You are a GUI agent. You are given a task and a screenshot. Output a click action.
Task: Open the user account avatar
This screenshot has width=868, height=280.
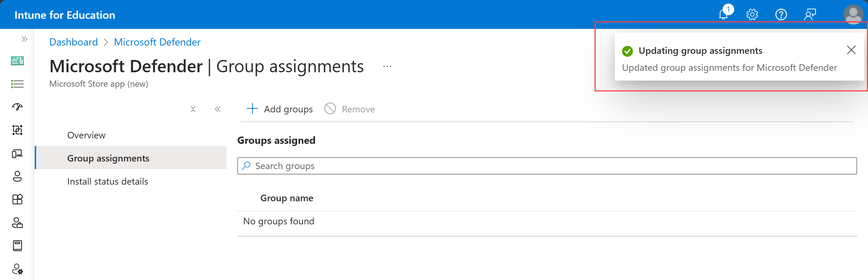(853, 14)
